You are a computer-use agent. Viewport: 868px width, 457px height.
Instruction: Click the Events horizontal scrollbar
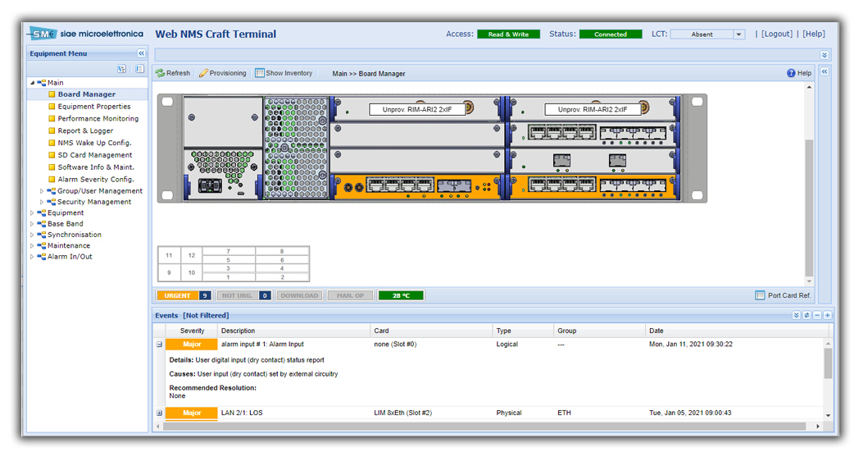pos(485,427)
